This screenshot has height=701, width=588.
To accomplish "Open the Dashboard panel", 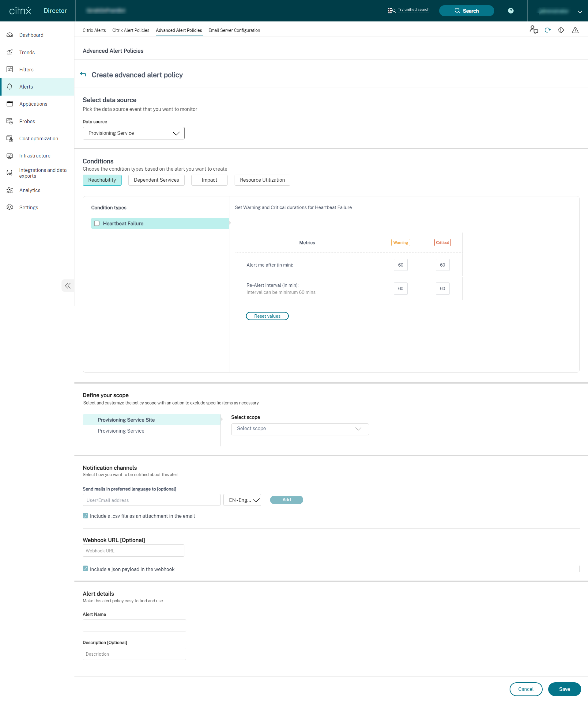I will pos(31,35).
